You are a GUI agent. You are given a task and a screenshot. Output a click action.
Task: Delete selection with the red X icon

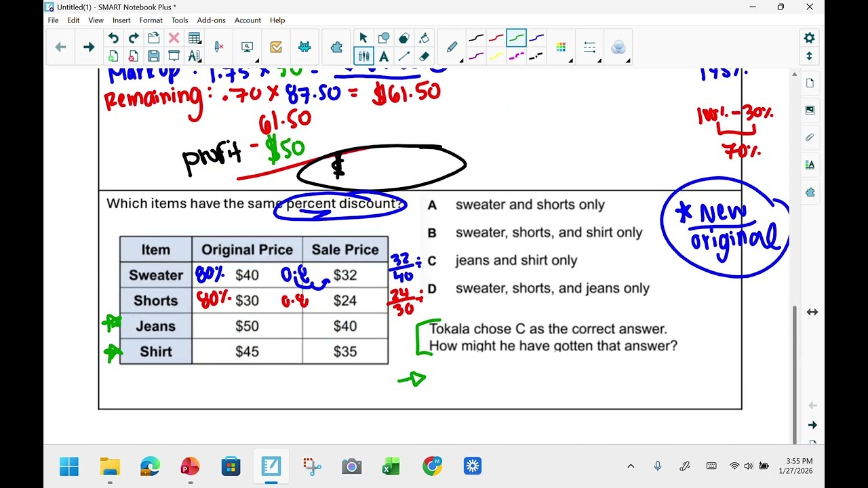[x=174, y=38]
